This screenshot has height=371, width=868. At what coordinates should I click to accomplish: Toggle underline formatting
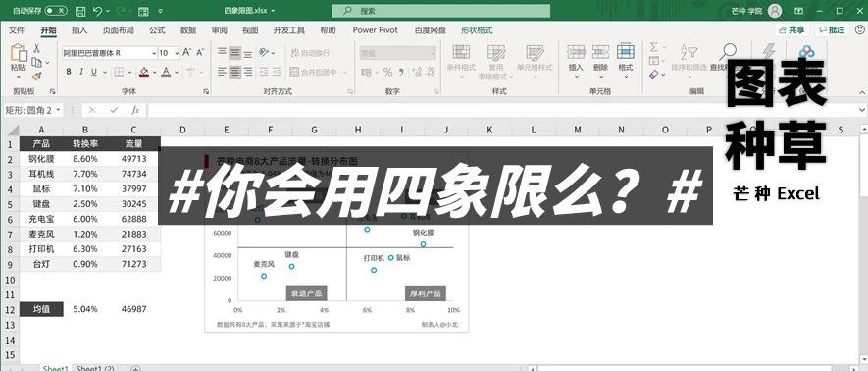click(x=93, y=72)
